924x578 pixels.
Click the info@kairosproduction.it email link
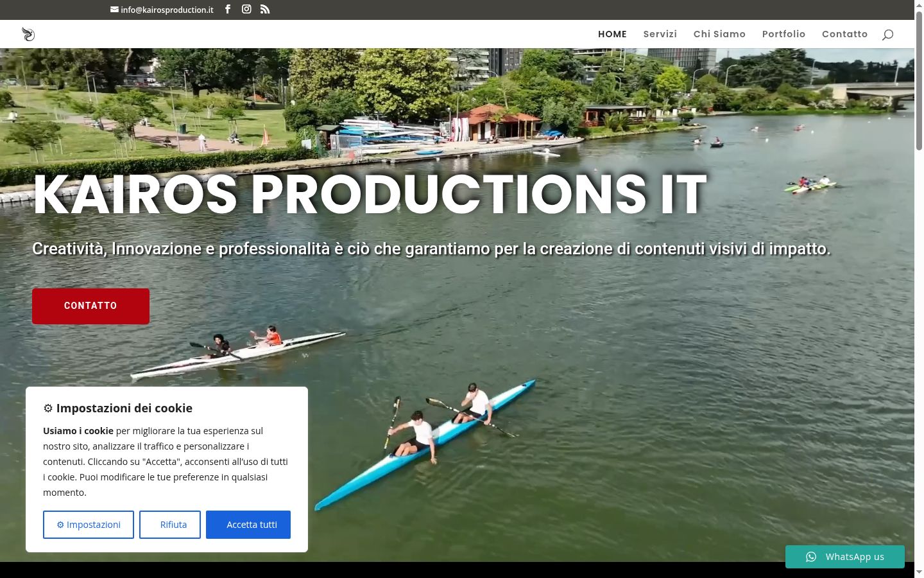point(162,10)
